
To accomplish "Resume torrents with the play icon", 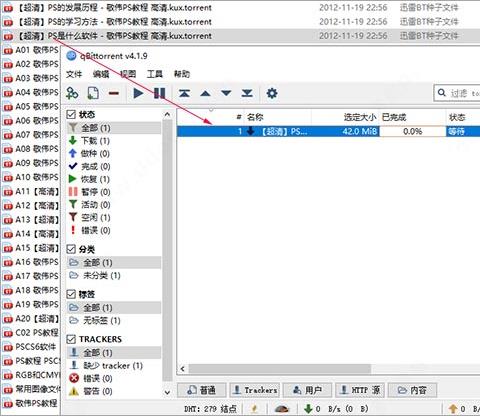I will (138, 93).
